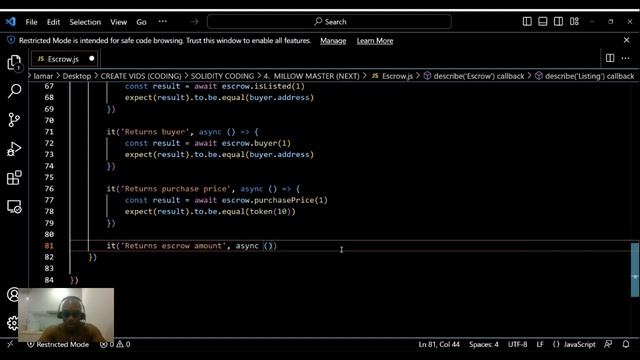Split the editor right
Image resolution: width=640 pixels, height=360 pixels.
(610, 58)
